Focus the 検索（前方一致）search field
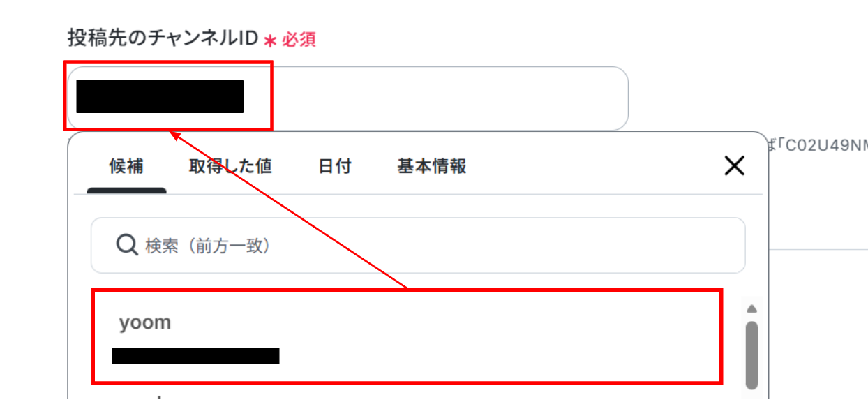Screen dimensions: 868x402 pyautogui.click(x=418, y=245)
